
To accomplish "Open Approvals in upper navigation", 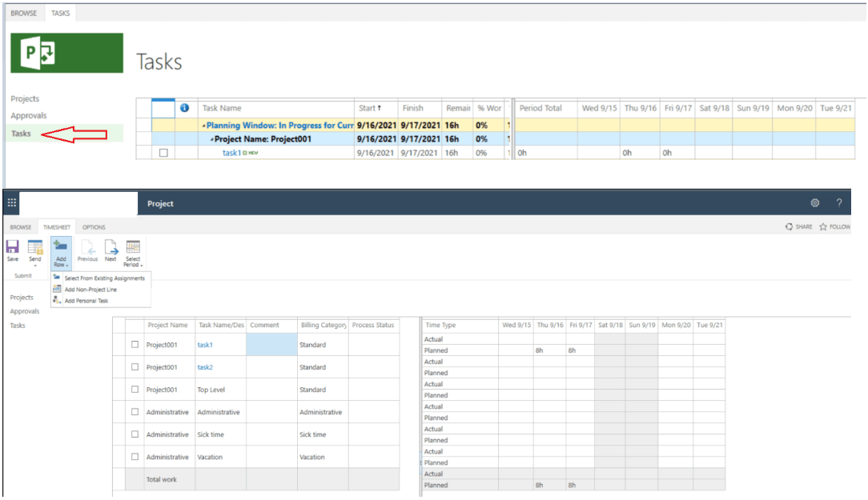I will tap(29, 115).
